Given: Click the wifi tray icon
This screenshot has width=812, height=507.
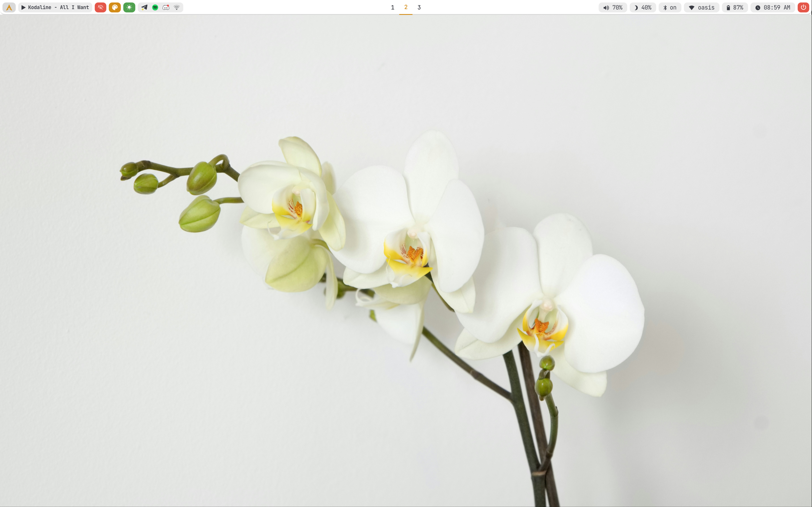Looking at the screenshot, I should [x=177, y=7].
